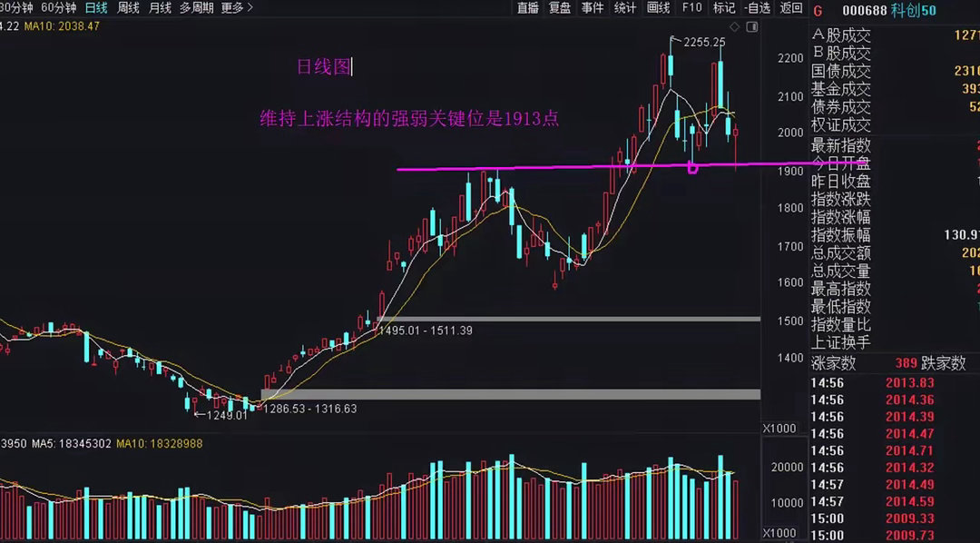The height and width of the screenshot is (543, 980).
Task: Select the upper gray gap zone bar
Action: pos(569,319)
